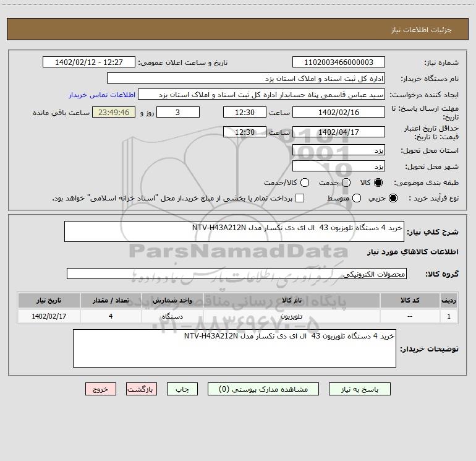
Task: Click the response deadline date 1402/02/16 field
Action: pyautogui.click(x=339, y=112)
